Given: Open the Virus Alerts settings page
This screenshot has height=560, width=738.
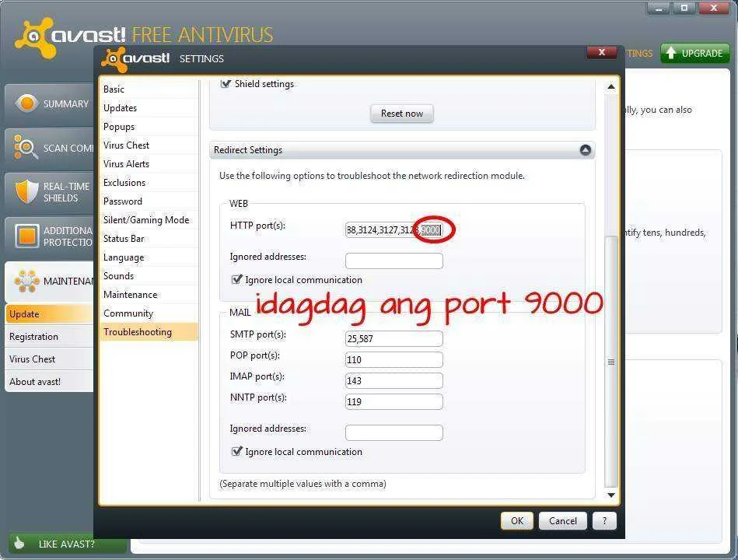Looking at the screenshot, I should click(x=149, y=164).
